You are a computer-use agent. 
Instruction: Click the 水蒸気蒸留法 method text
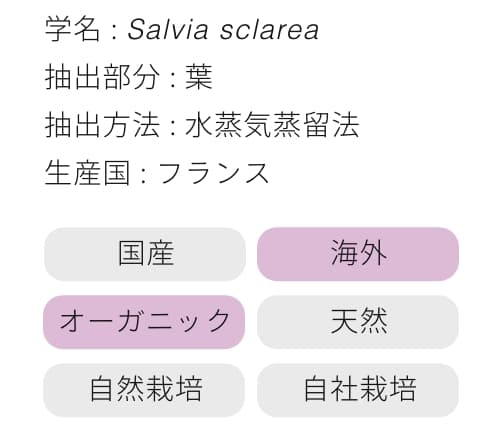pos(272,125)
